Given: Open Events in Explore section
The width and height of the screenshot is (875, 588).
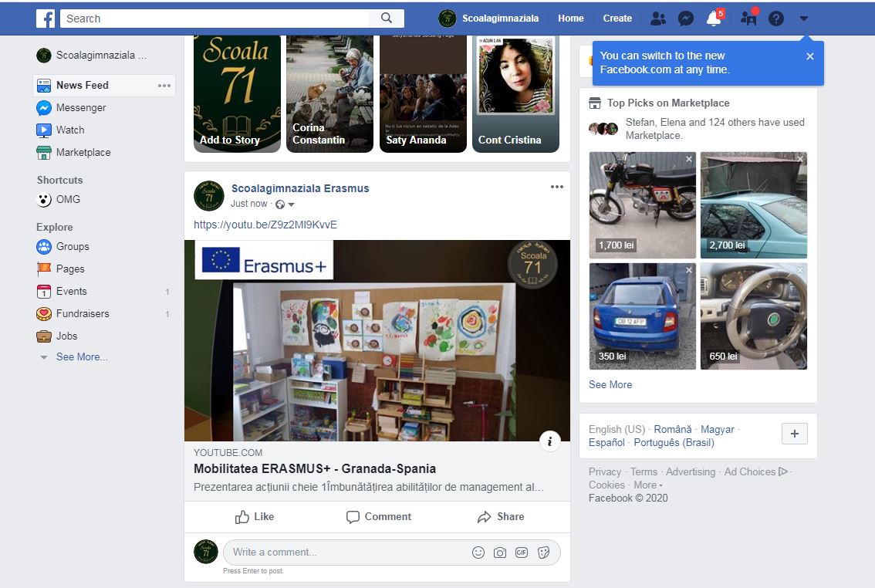Looking at the screenshot, I should [62, 291].
